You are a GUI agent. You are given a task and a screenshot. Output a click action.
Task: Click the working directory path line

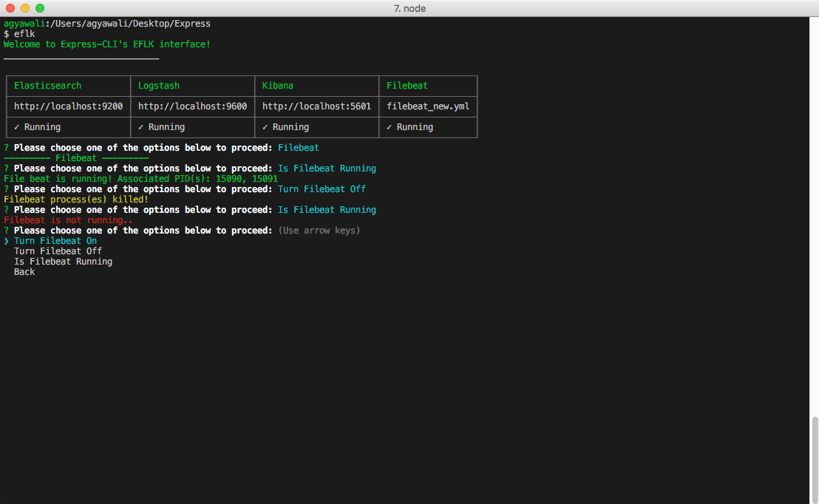point(107,24)
